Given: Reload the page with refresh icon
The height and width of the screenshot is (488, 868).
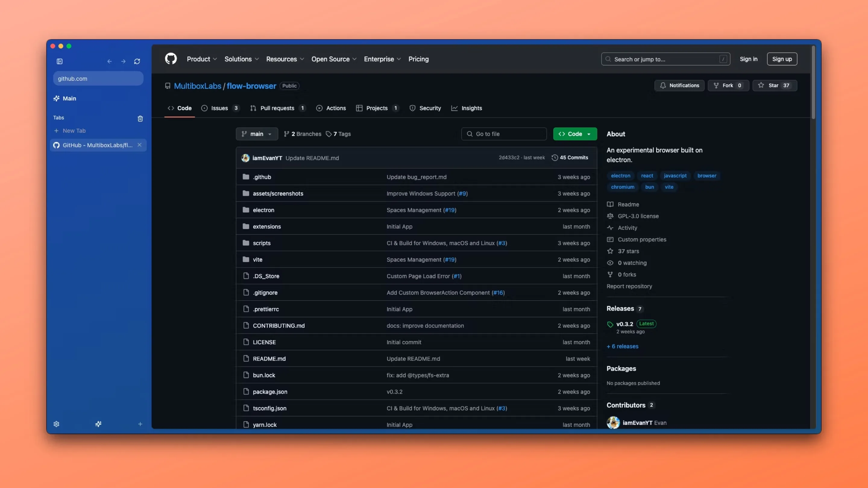Looking at the screenshot, I should pos(137,61).
